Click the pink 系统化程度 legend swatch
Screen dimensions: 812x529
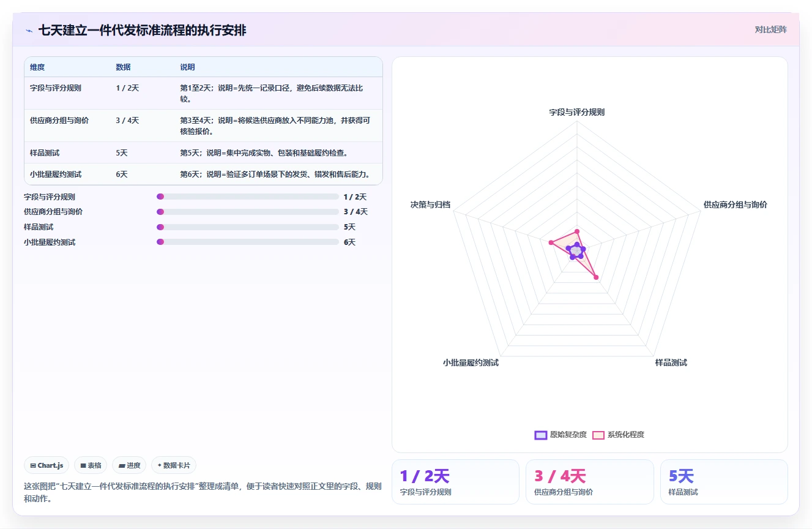click(x=598, y=435)
